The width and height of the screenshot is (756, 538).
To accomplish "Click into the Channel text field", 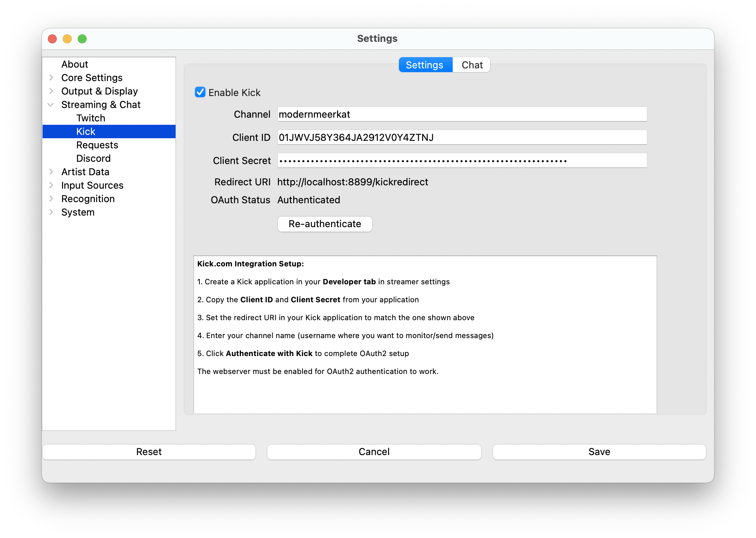I will 462,114.
